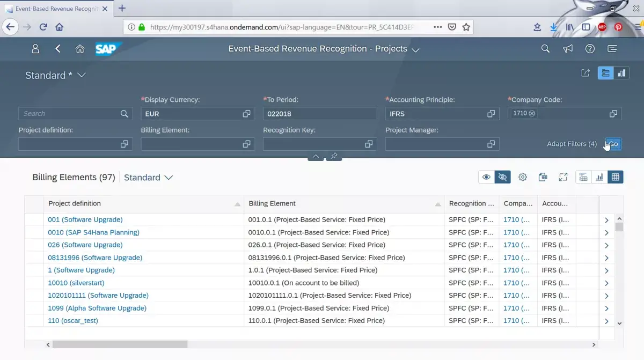The image size is (644, 360).
Task: Open notifications megaphone icon
Action: pos(568,49)
